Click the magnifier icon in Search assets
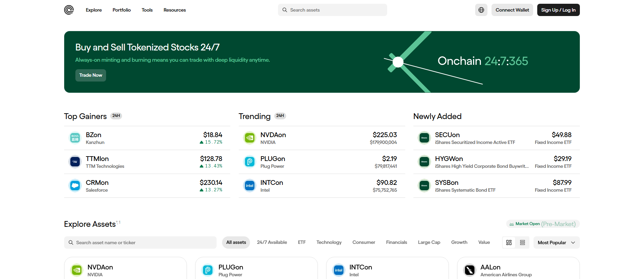This screenshot has width=644, height=279. (285, 10)
